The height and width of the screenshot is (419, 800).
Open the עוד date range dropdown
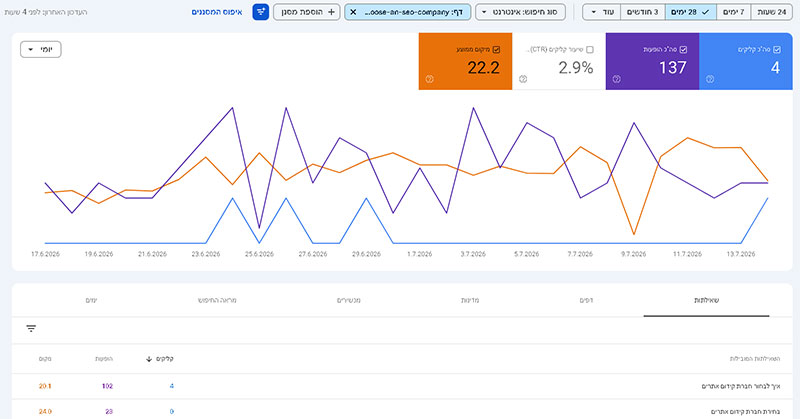(x=602, y=12)
